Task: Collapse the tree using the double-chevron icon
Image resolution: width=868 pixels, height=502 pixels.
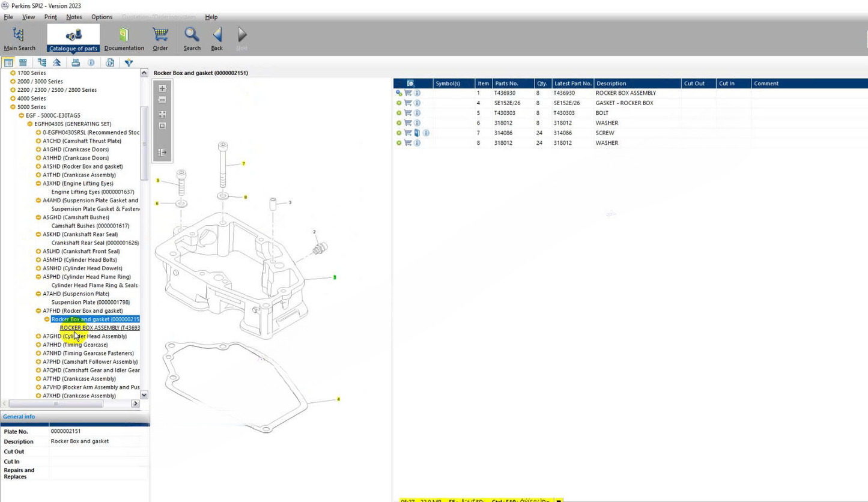Action: pos(56,62)
